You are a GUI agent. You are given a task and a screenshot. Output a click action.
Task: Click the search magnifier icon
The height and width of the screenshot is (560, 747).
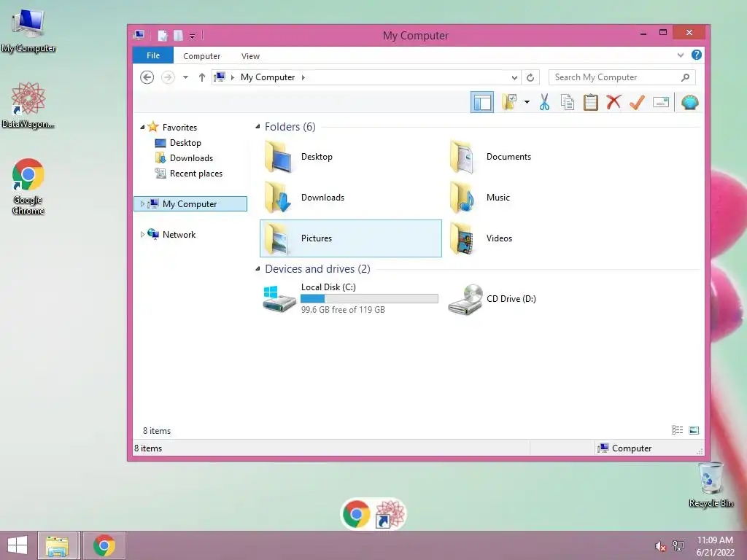(x=685, y=77)
